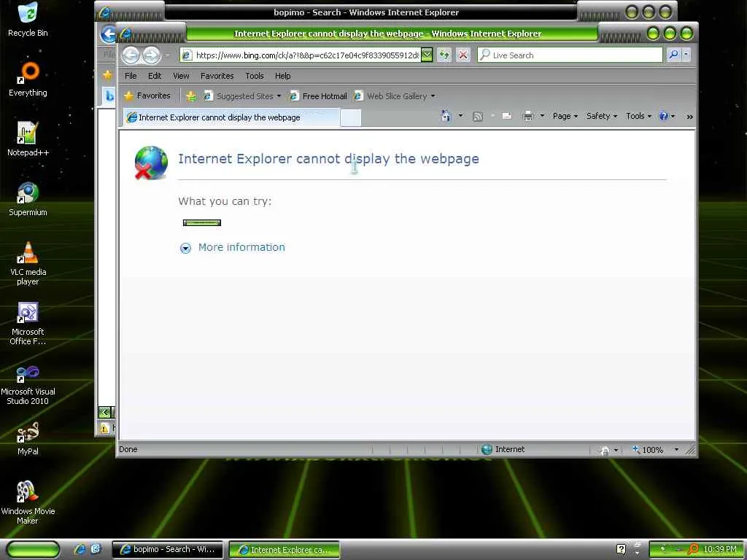Select the Notepad++ desktop shortcut
Viewport: 747px width, 560px height.
pos(28,139)
